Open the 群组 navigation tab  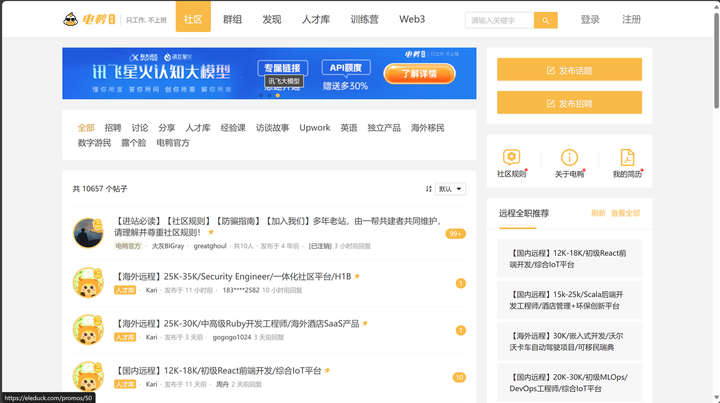[232, 19]
